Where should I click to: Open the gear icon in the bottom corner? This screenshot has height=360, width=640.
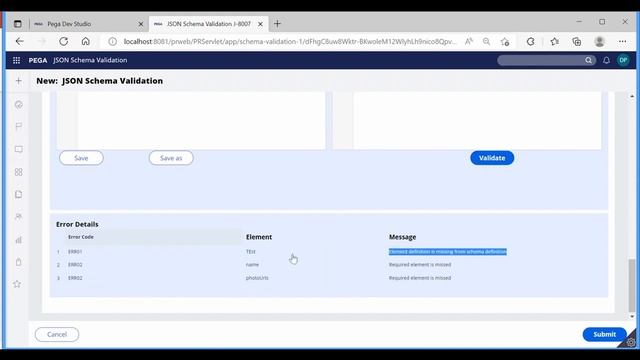631,342
